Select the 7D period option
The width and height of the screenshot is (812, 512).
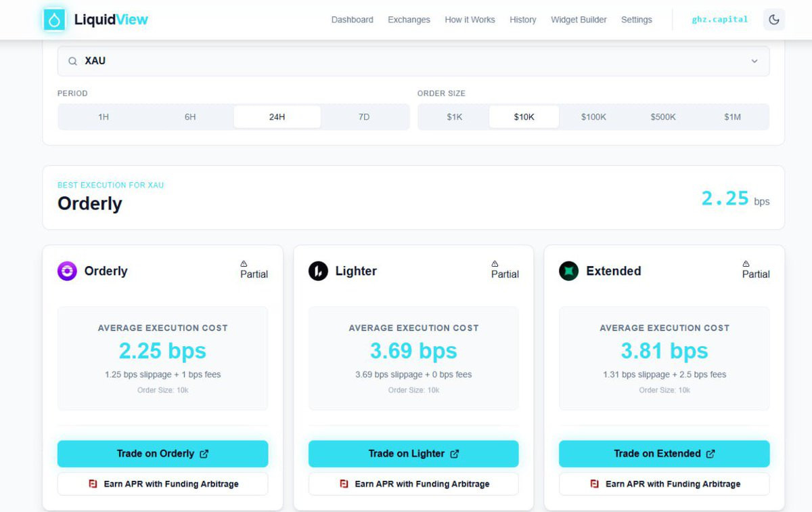point(364,117)
